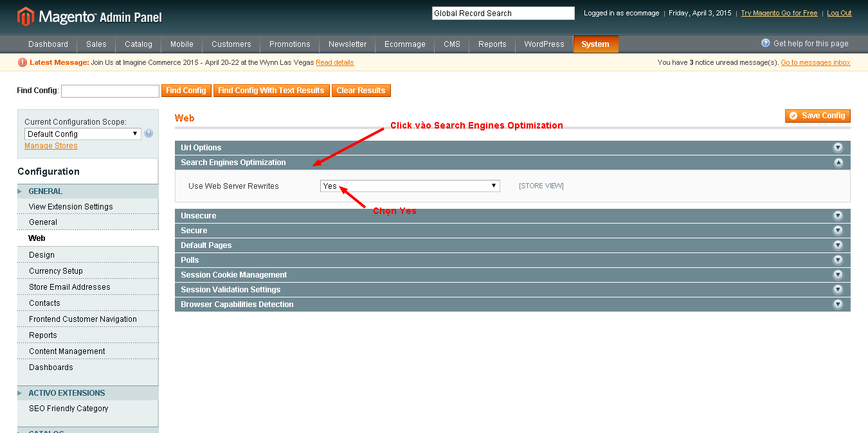Open the Customers menu
Viewport: 868px width, 433px height.
pos(231,44)
